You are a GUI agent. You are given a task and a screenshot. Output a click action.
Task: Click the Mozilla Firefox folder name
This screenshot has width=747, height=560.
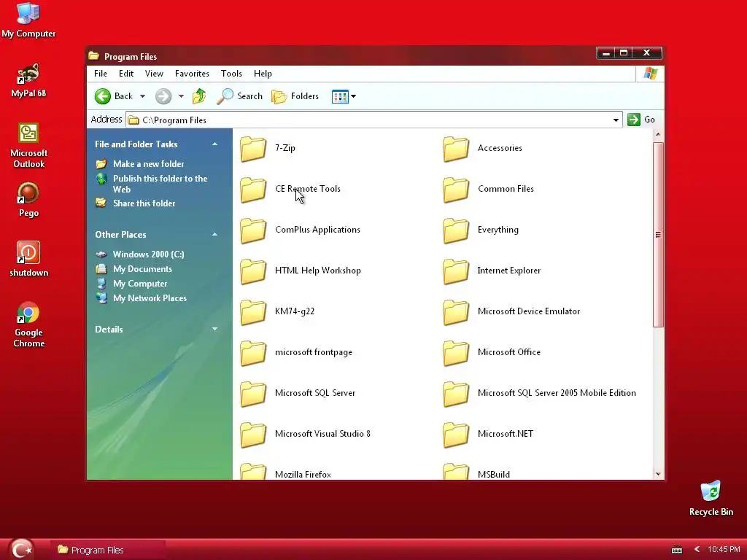(303, 474)
